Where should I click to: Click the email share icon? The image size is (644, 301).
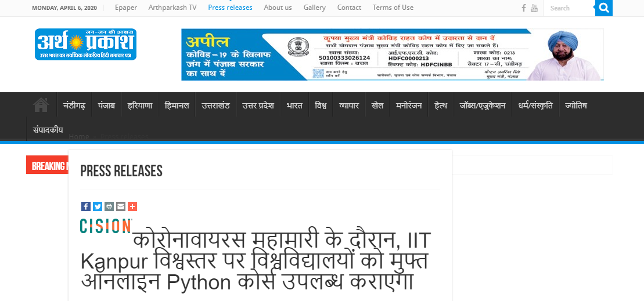pyautogui.click(x=120, y=206)
